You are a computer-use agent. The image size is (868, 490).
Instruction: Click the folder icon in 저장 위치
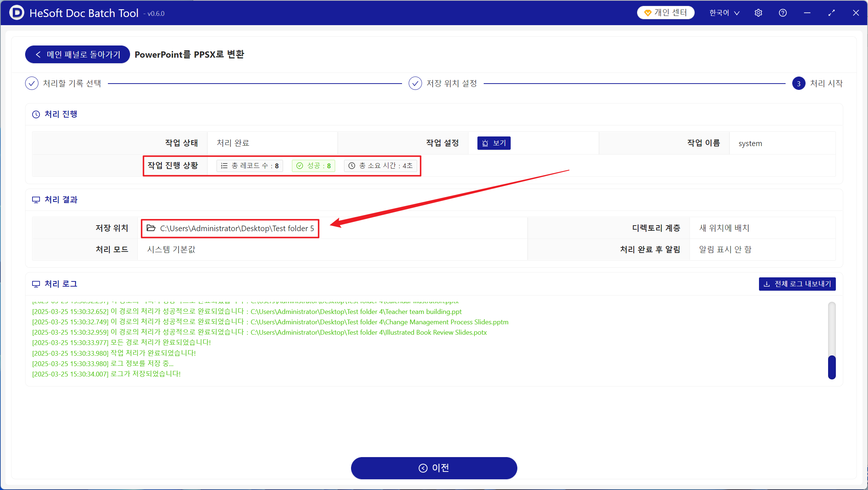point(151,228)
